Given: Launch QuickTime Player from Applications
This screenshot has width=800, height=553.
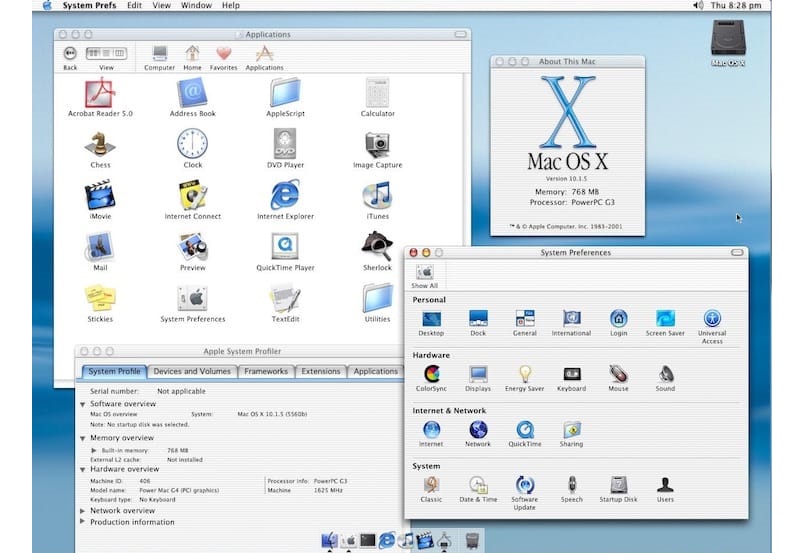Looking at the screenshot, I should point(285,246).
